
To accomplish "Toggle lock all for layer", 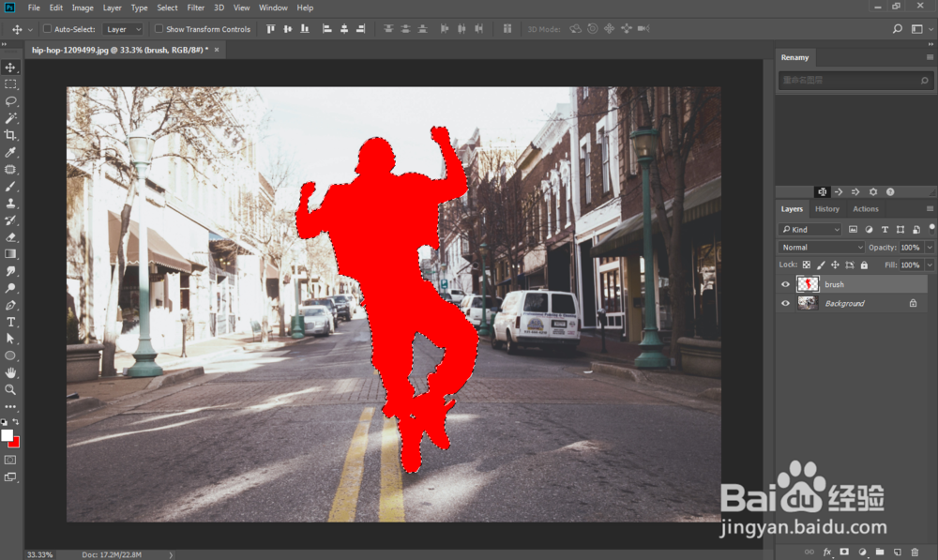I will pos(864,265).
